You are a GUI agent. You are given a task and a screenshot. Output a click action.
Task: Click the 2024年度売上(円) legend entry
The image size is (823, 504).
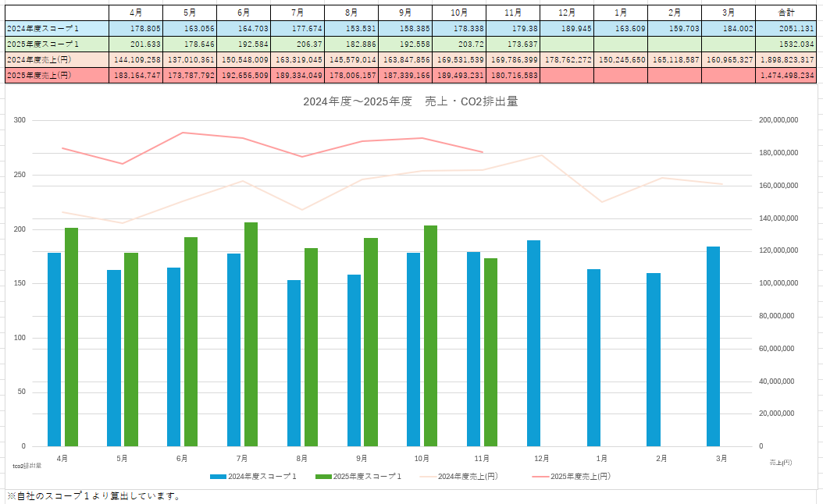tap(467, 476)
